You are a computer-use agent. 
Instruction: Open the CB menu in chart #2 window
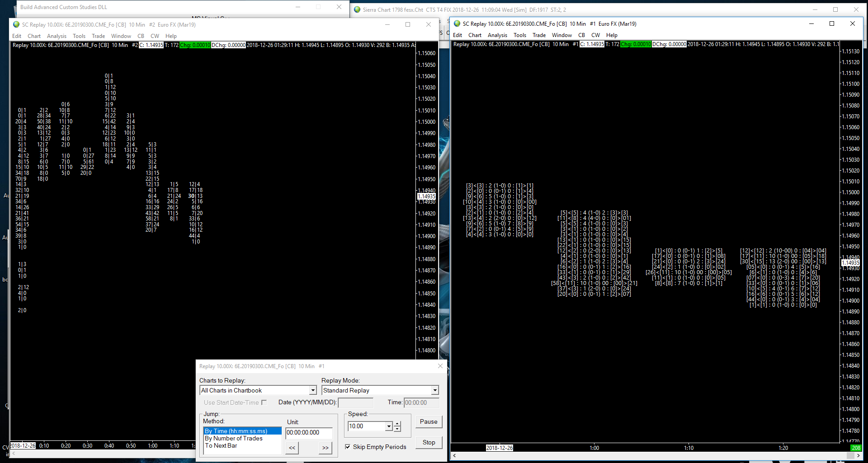click(141, 36)
